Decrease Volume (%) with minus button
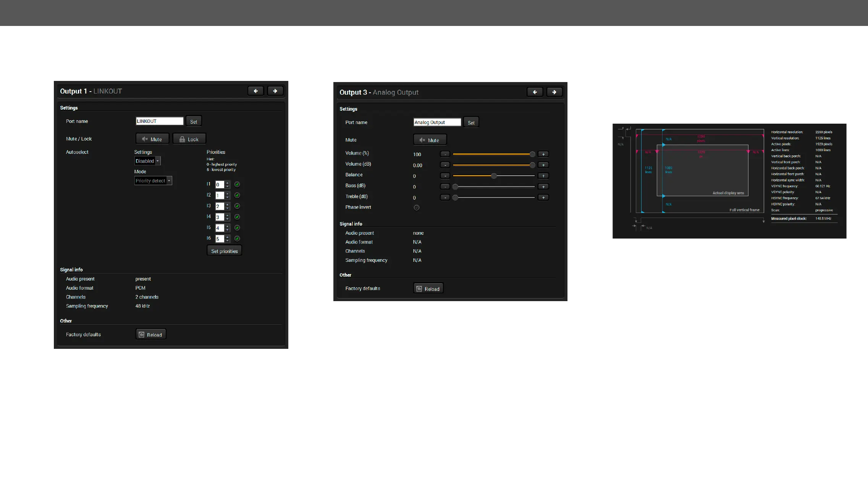This screenshot has height=487, width=868. point(445,154)
